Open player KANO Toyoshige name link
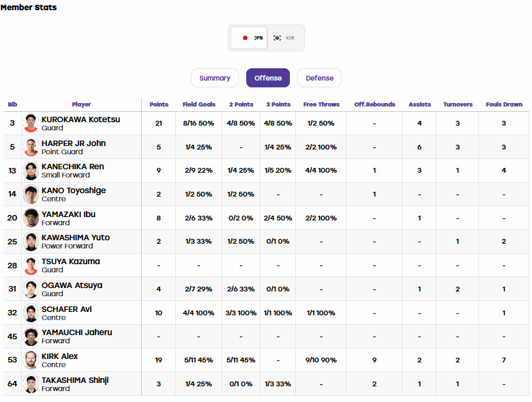Image resolution: width=532 pixels, height=402 pixels. pos(74,190)
